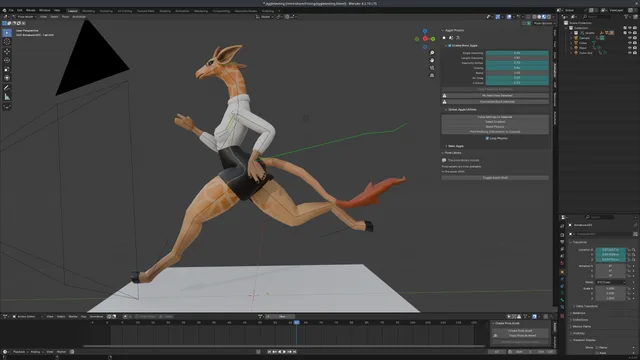640x360 pixels.
Task: Jump to the timeline start frame
Action: pyautogui.click(x=269, y=351)
